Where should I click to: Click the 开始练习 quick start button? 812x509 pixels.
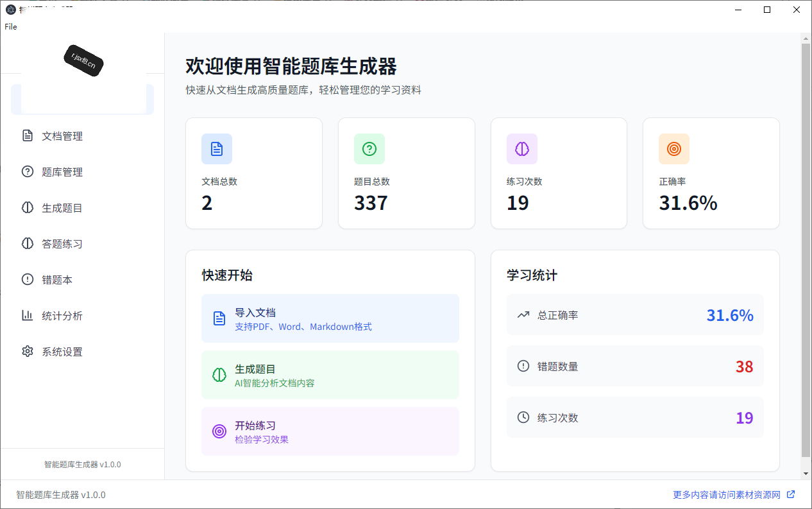[330, 431]
